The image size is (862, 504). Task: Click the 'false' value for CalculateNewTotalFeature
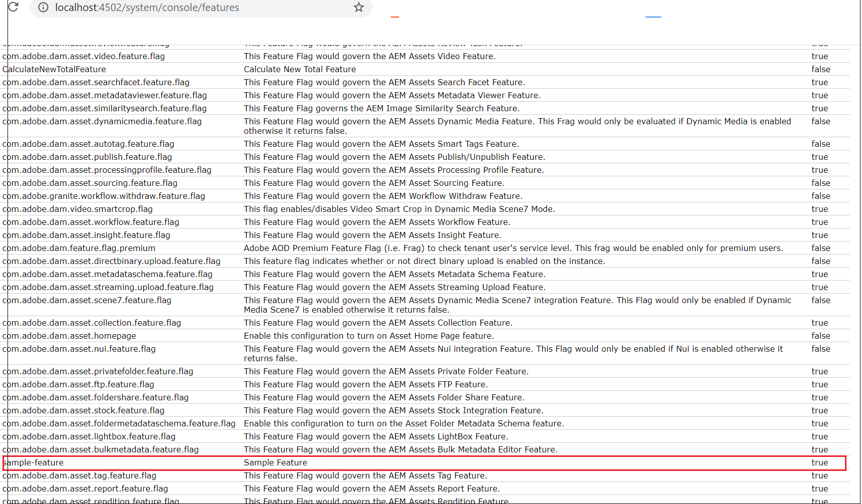pos(821,69)
